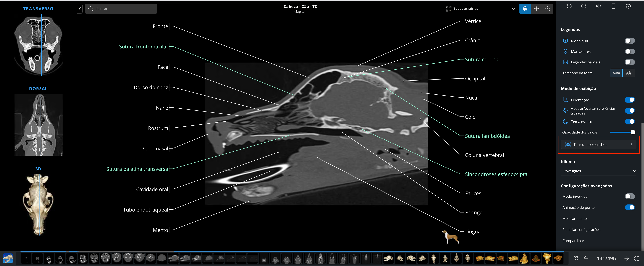Screen dimensions: 644x266
Task: Collapse the left panel with chevron
Action: point(80,9)
